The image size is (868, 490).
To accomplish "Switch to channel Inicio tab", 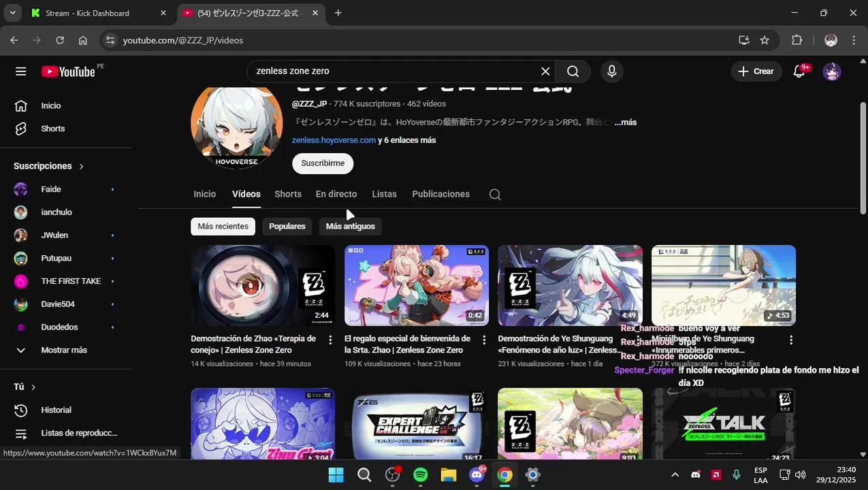I will click(204, 194).
